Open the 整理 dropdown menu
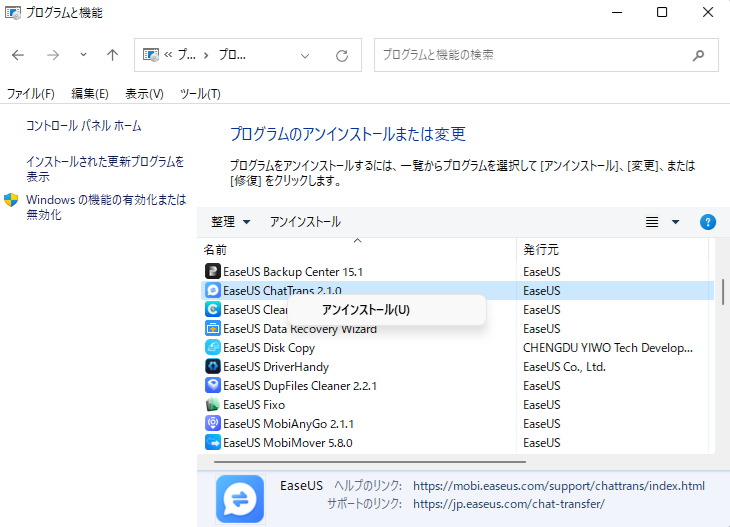This screenshot has width=730, height=527. point(230,222)
